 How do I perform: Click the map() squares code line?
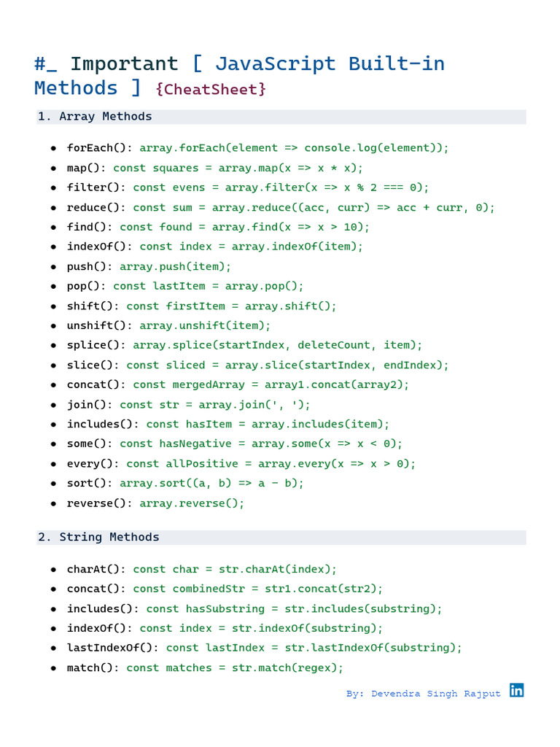(238, 168)
